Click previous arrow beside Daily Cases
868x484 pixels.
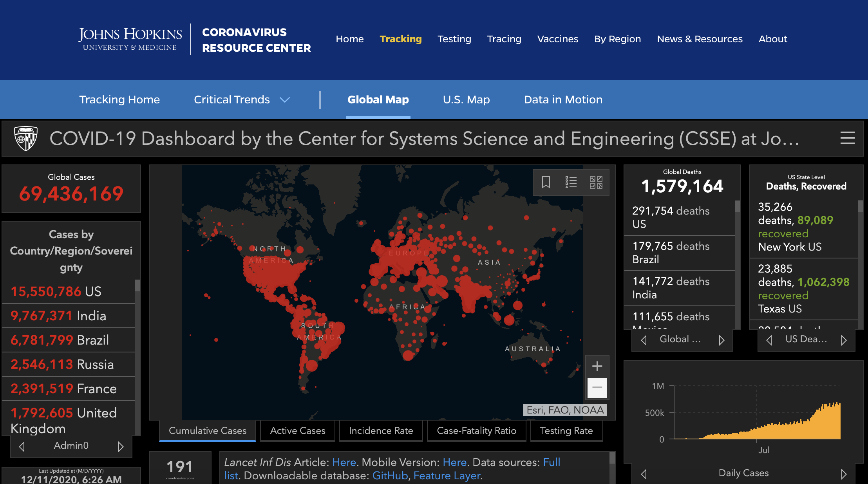(644, 474)
